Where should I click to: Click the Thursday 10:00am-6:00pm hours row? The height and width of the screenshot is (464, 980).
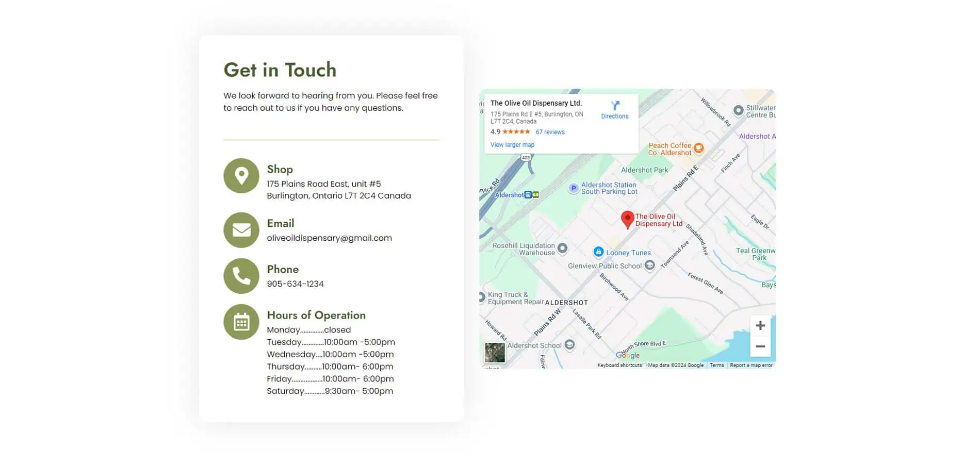coord(330,367)
